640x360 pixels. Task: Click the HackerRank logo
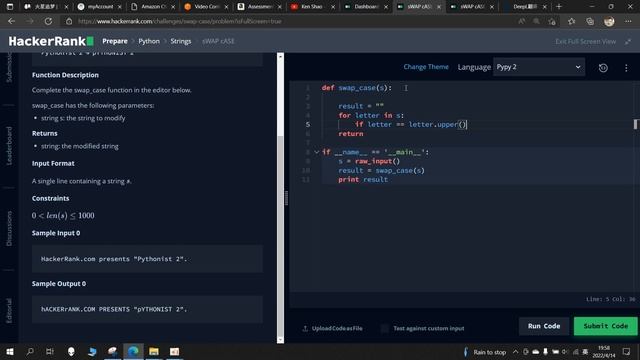point(51,41)
